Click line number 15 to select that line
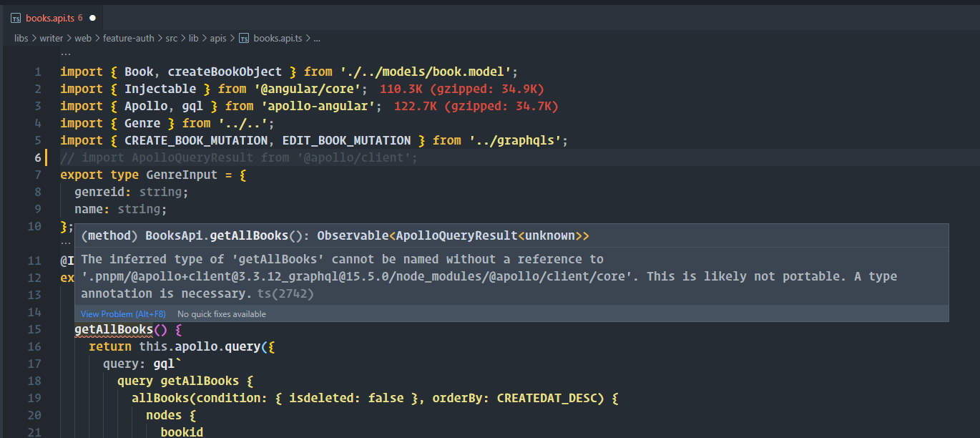 pyautogui.click(x=34, y=329)
